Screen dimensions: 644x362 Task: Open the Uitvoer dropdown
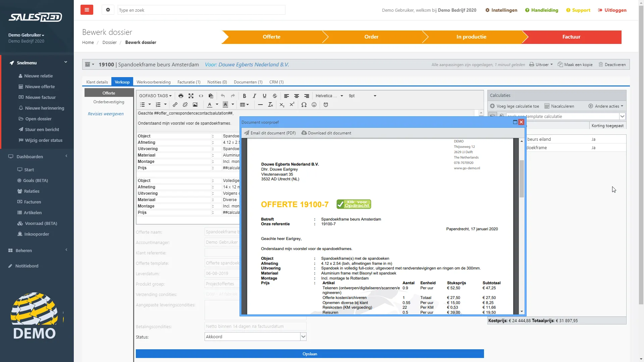(x=541, y=65)
